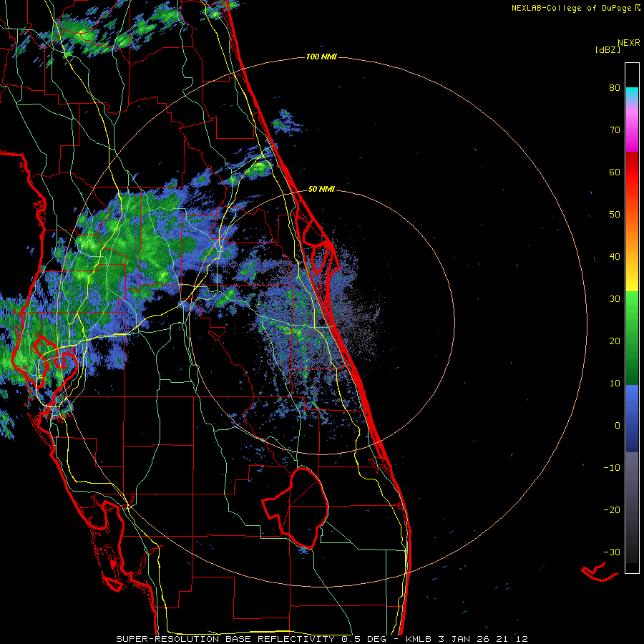This screenshot has width=644, height=644.
Task: Click the 30 value on the dBZ scale
Action: [x=615, y=298]
